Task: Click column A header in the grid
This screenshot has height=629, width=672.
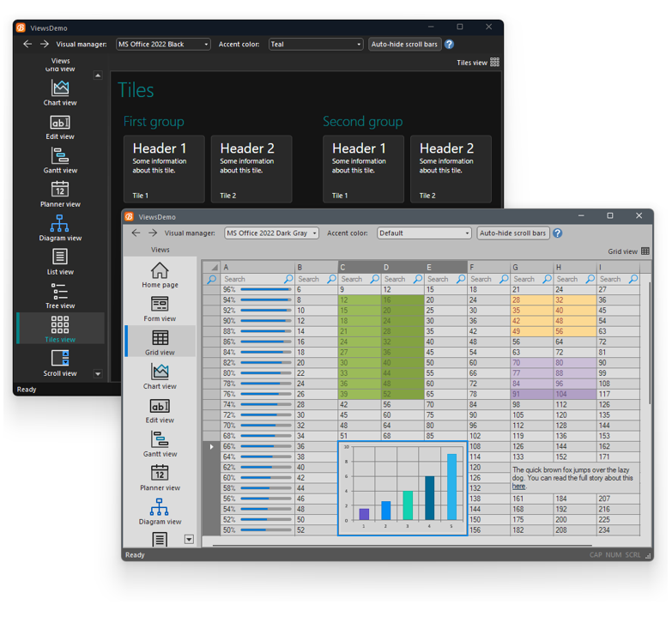Action: 257,267
